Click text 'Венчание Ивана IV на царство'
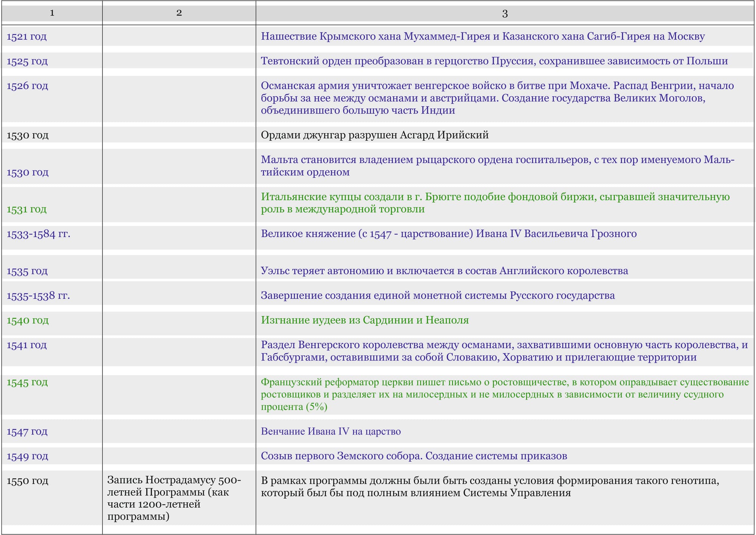This screenshot has width=756, height=535. coord(331,431)
